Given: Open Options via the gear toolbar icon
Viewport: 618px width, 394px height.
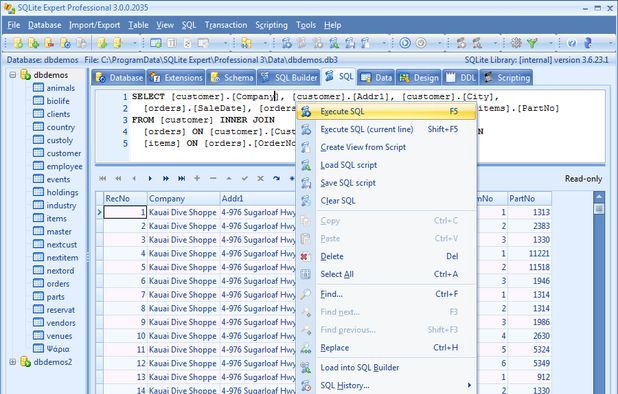Looking at the screenshot, I should tap(516, 43).
